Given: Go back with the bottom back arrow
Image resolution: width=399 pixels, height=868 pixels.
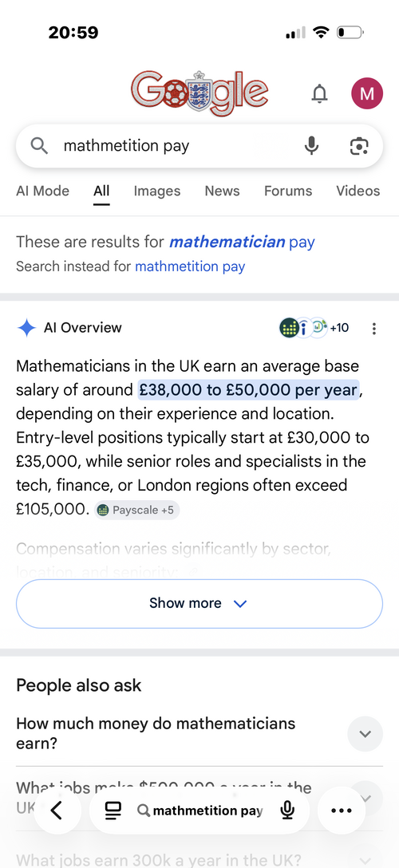Looking at the screenshot, I should 57,811.
